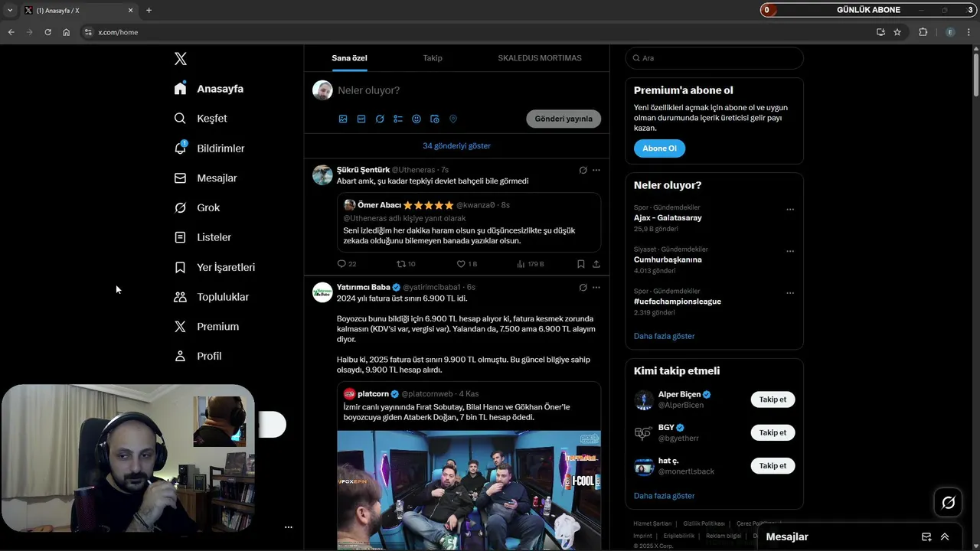
Task: Expand the Mesajlar drawer
Action: click(x=945, y=537)
